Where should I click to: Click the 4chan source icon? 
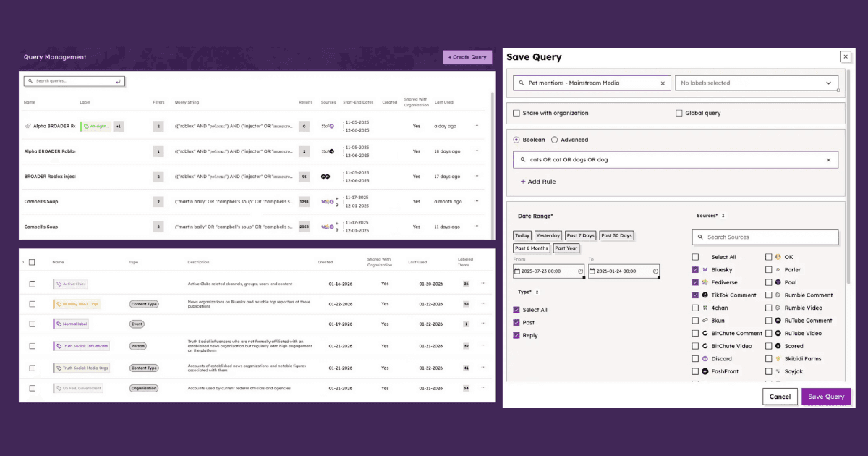click(705, 308)
